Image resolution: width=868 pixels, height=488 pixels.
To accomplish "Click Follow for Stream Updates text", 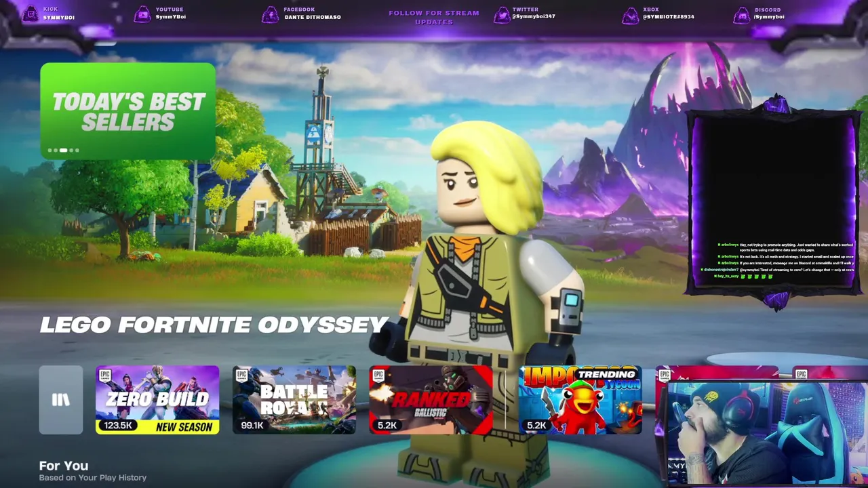I will tap(434, 18).
